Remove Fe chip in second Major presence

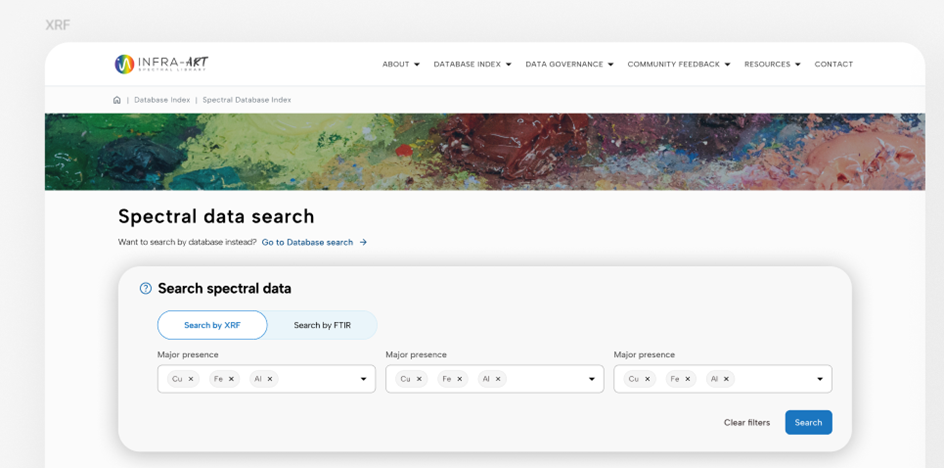click(459, 379)
